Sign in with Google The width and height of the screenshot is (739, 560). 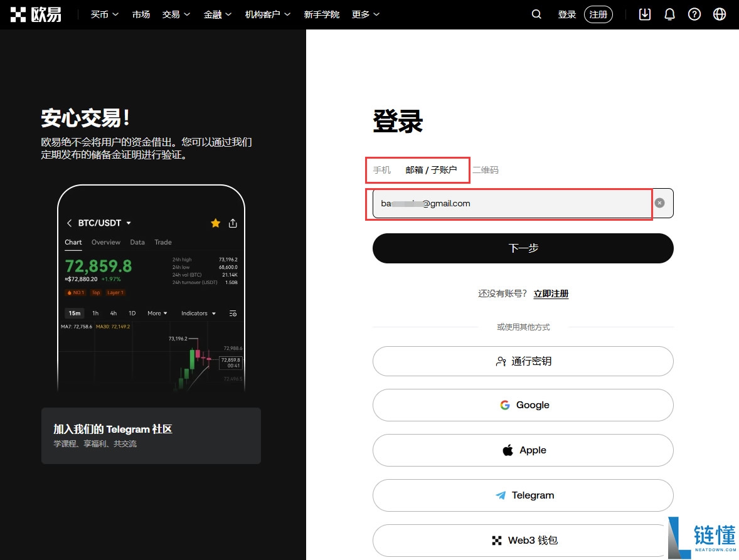523,405
